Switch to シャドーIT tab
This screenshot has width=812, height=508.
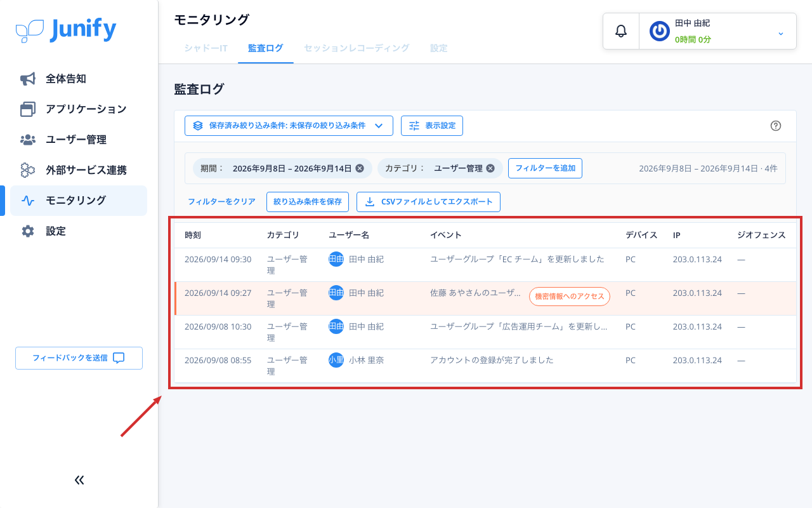(x=206, y=48)
